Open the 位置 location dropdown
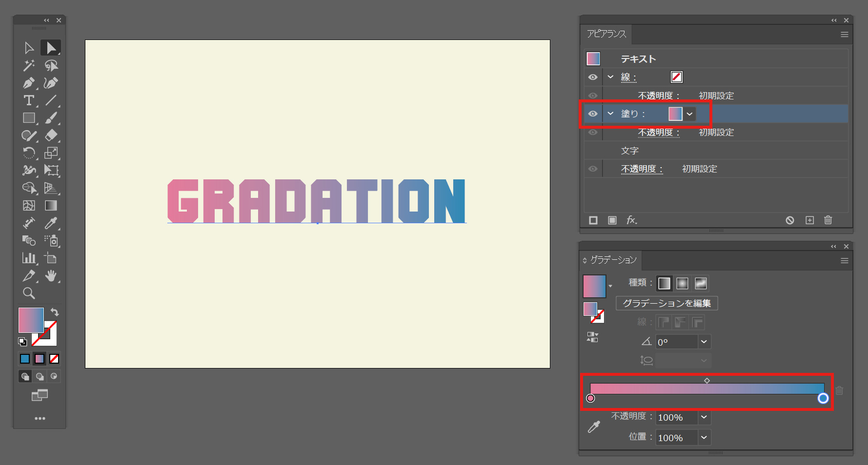Image resolution: width=868 pixels, height=465 pixels. (x=704, y=438)
